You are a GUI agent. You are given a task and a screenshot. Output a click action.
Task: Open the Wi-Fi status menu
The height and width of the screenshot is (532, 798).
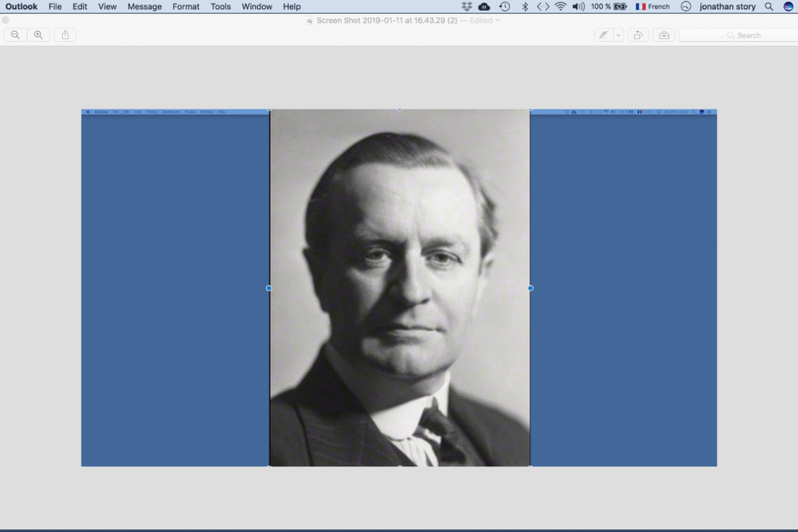[560, 6]
